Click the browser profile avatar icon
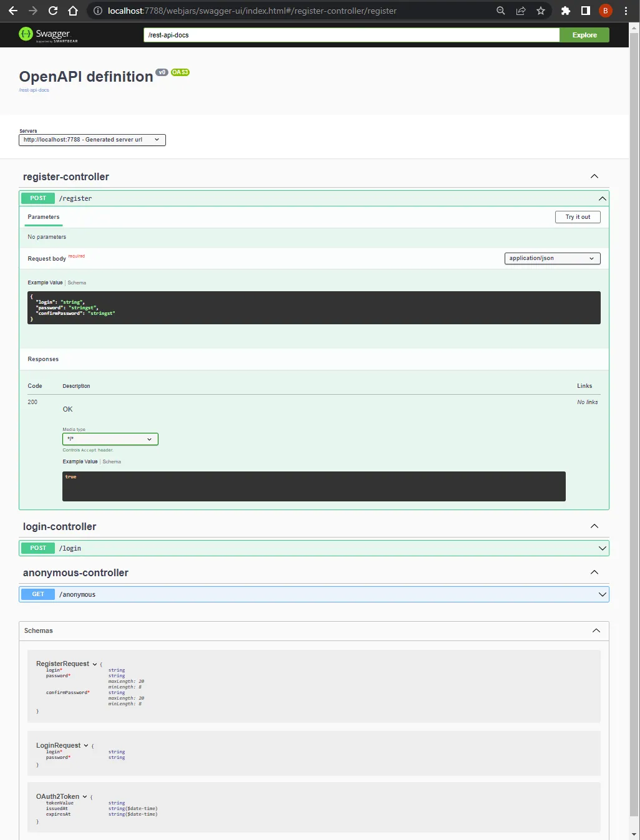 [605, 11]
